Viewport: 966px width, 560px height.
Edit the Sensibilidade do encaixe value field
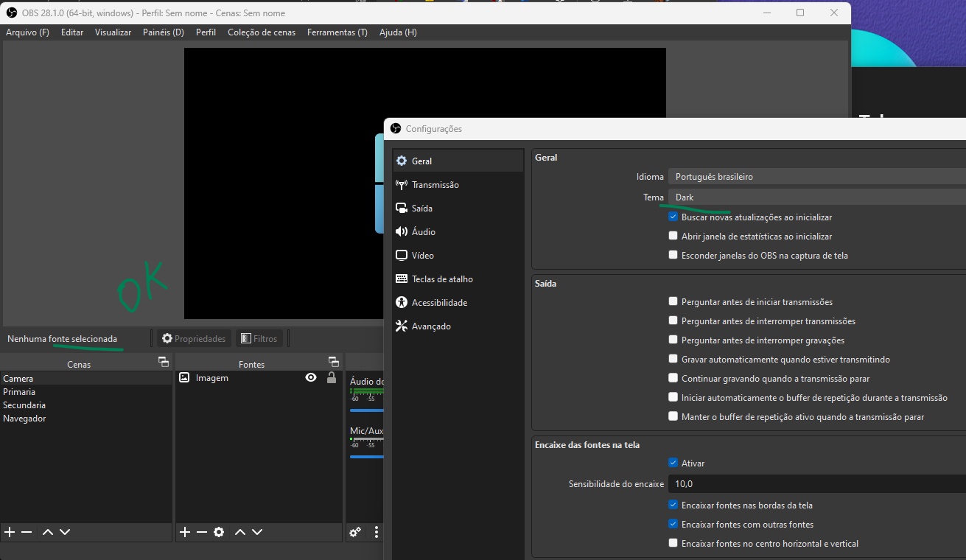pyautogui.click(x=737, y=483)
